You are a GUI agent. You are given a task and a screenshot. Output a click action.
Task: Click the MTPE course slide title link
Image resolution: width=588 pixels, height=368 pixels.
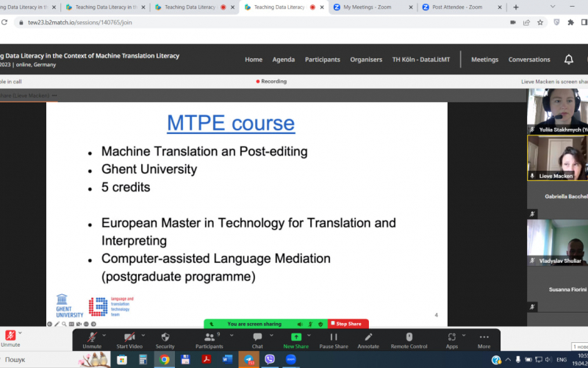[x=231, y=123]
